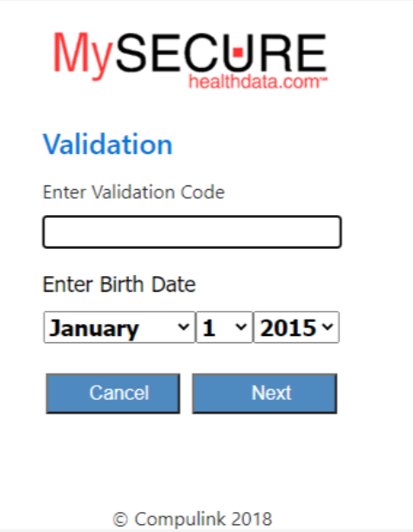This screenshot has width=413, height=532.
Task: Click the chevron arrow on the day selector
Action: tap(241, 327)
